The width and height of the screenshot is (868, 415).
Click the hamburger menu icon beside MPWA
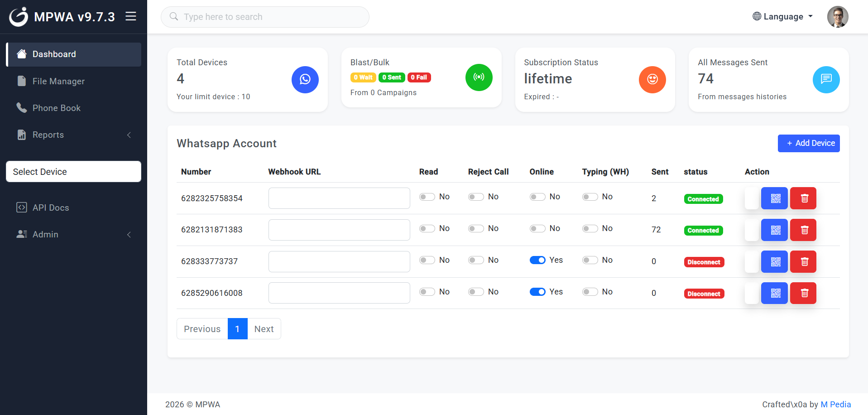pos(131,17)
